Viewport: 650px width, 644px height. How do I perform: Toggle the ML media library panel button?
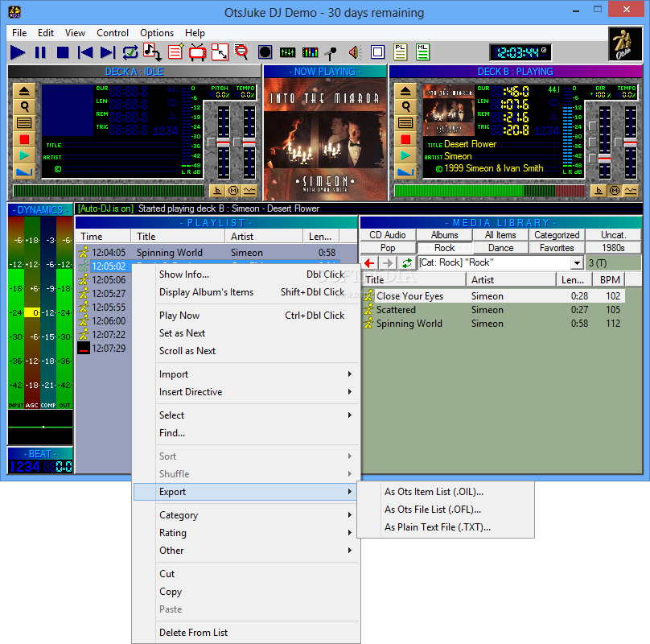point(422,53)
